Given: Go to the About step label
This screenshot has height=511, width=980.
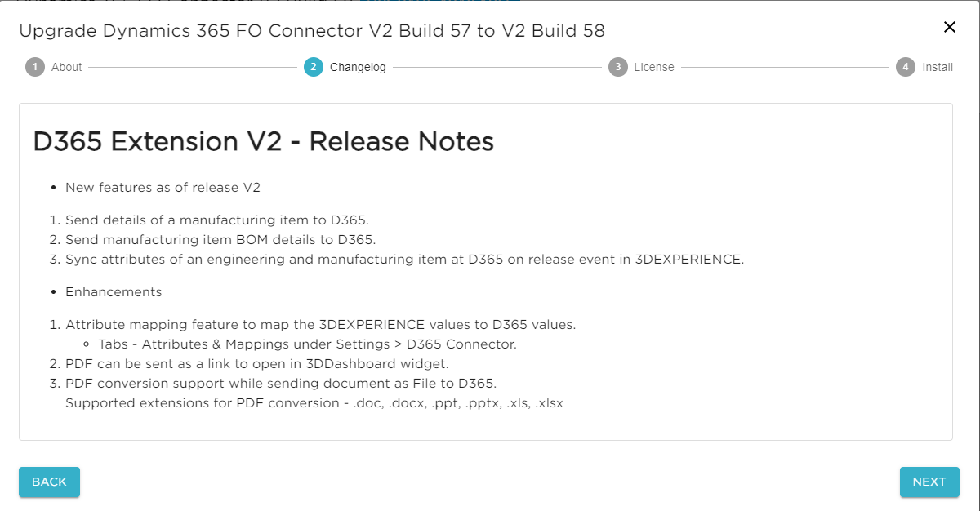Looking at the screenshot, I should [x=66, y=67].
